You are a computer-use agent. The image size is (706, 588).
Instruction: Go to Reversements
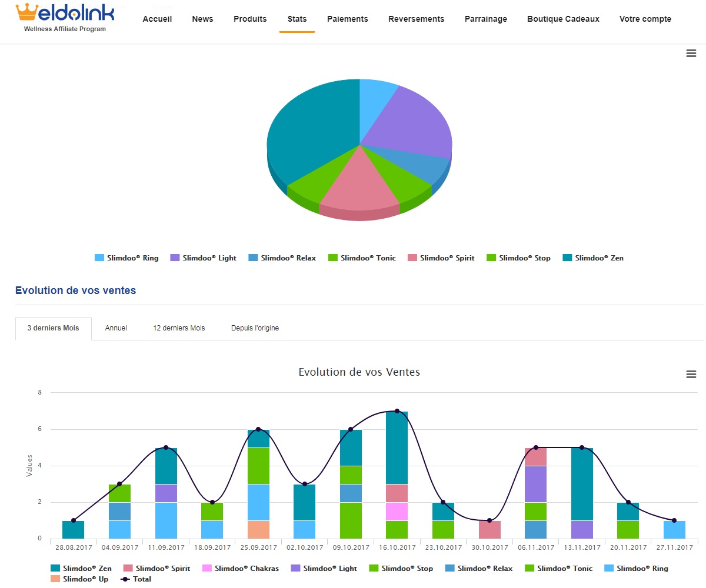417,19
